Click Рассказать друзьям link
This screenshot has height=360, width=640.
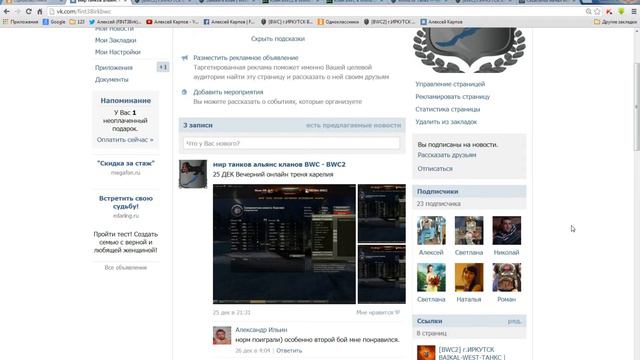pos(447,155)
